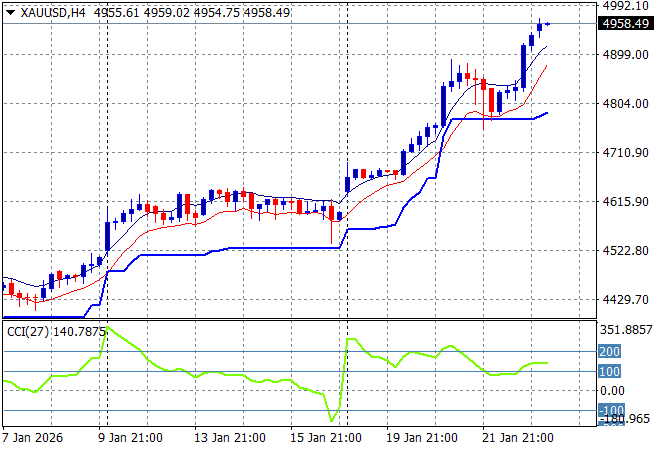The width and height of the screenshot is (660, 450).
Task: Click the CCI level -100 marker
Action: click(610, 411)
